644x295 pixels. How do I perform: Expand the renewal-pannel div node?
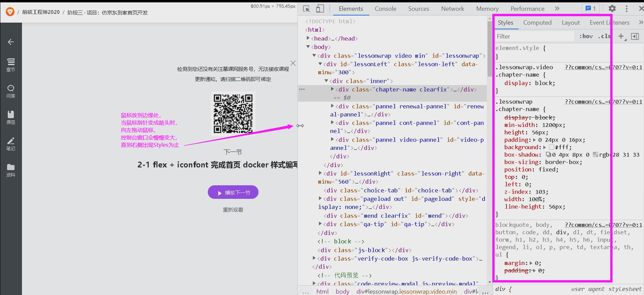point(332,106)
